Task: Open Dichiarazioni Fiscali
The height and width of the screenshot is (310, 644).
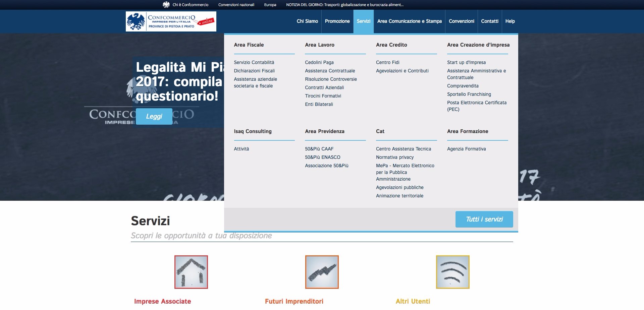Action: coord(254,71)
